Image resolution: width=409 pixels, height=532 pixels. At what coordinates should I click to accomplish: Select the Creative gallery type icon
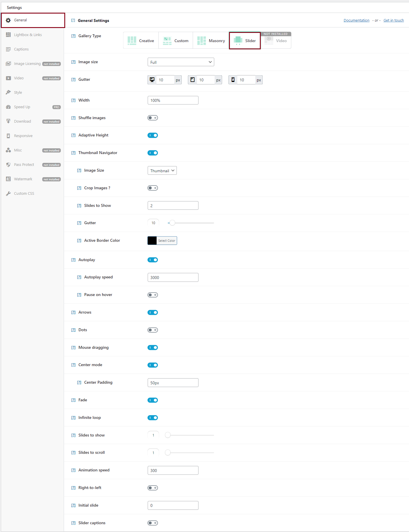(x=132, y=41)
